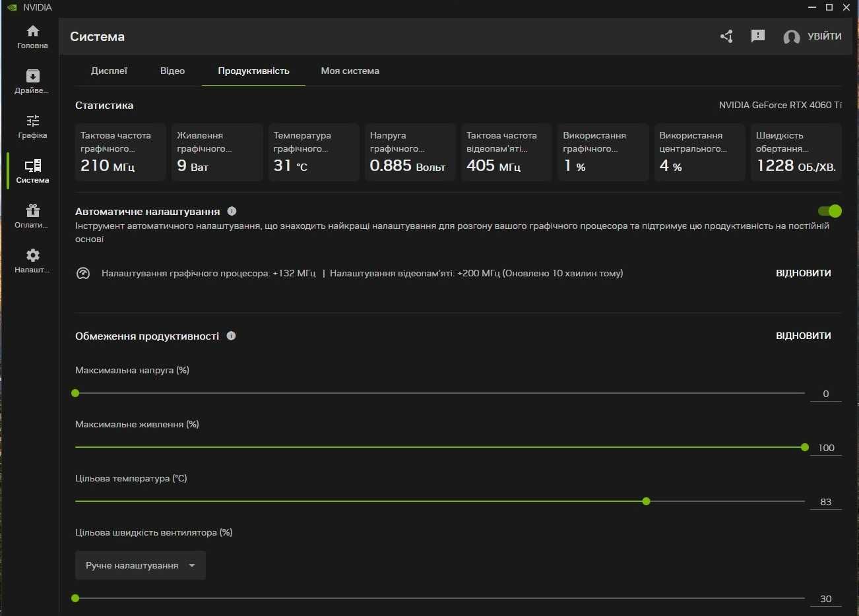859x616 pixels.
Task: Click the Максимальне живлення value field 100
Action: click(825, 448)
